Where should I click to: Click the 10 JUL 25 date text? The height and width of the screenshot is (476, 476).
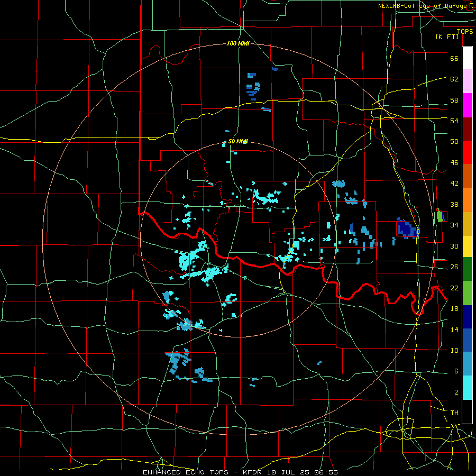pyautogui.click(x=289, y=472)
